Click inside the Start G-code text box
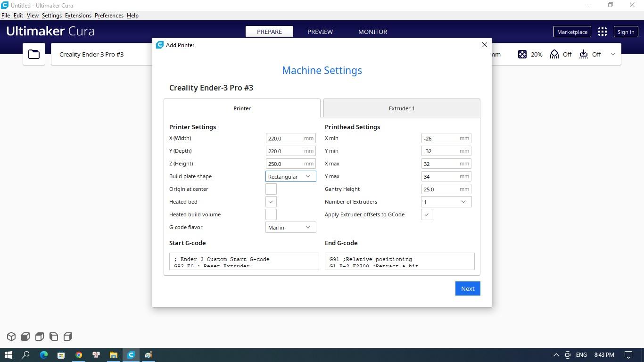This screenshot has height=362, width=644. pyautogui.click(x=244, y=262)
